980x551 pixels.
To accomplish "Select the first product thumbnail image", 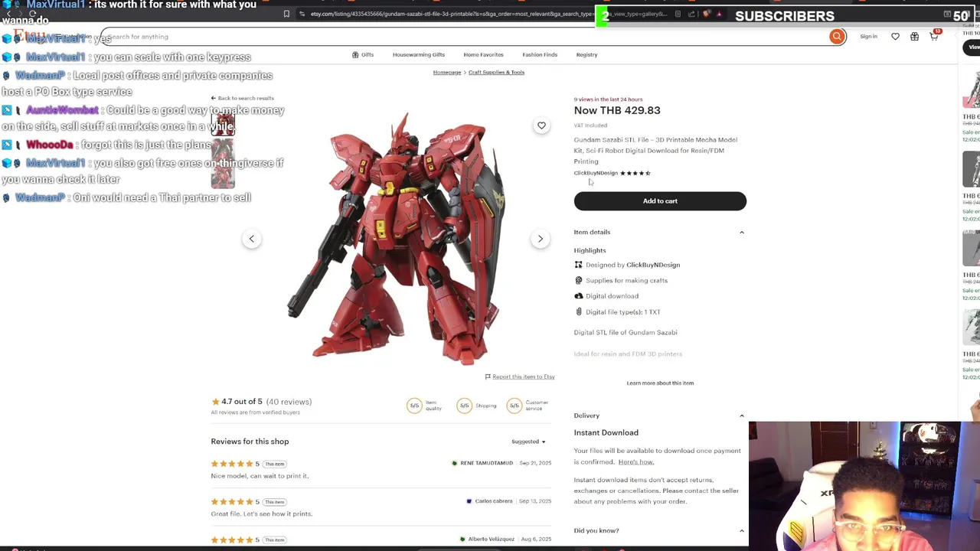I will click(223, 125).
